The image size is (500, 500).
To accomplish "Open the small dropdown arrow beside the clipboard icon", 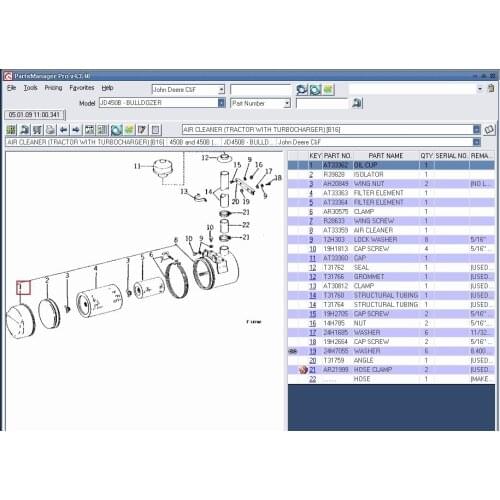I will (x=480, y=89).
